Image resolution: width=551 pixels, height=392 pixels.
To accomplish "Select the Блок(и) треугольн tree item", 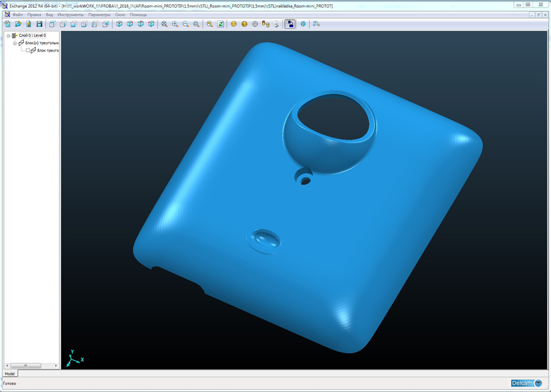I will [42, 43].
